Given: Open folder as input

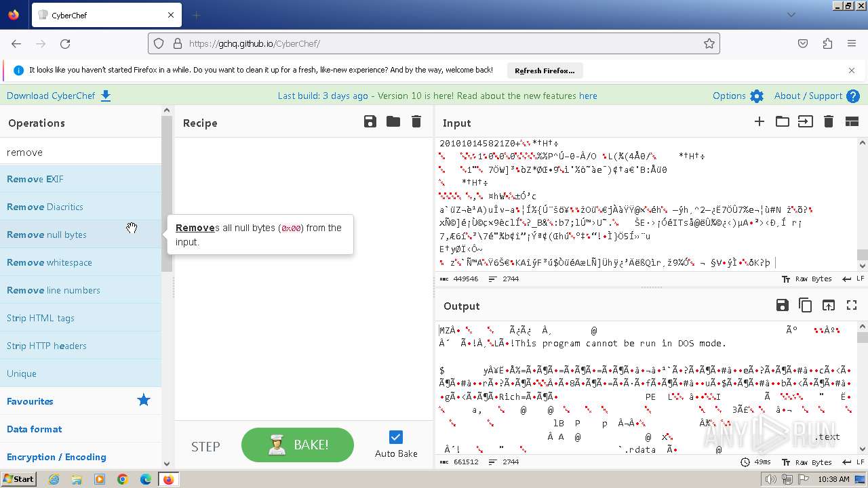Looking at the screenshot, I should [x=783, y=122].
